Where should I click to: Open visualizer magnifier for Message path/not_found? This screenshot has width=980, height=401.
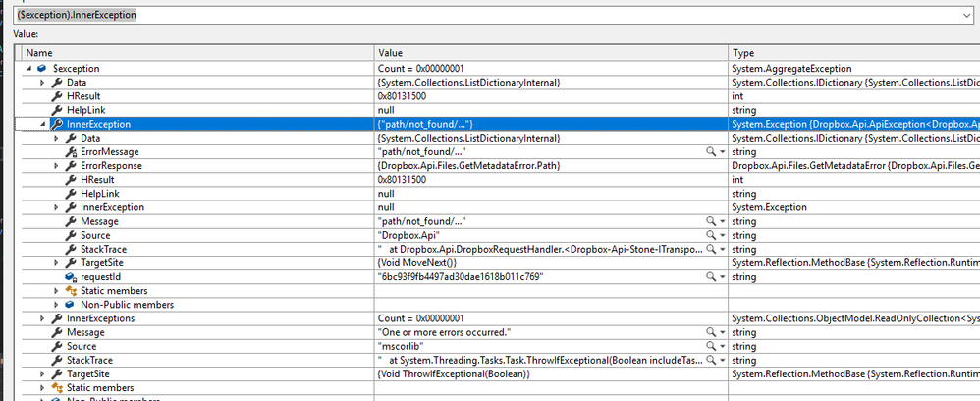coord(711,221)
